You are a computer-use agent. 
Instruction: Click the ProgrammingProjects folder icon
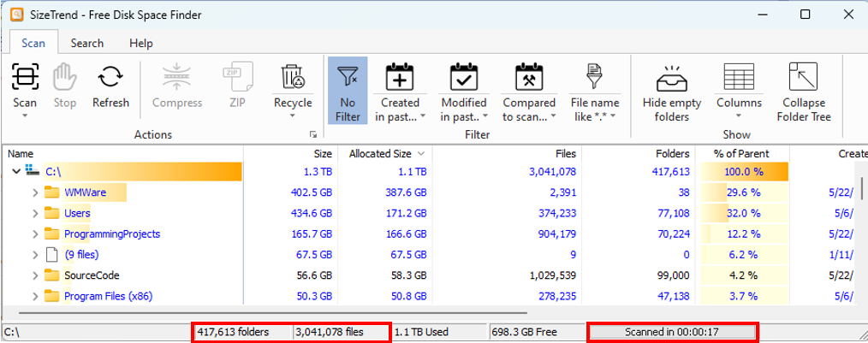coord(52,234)
